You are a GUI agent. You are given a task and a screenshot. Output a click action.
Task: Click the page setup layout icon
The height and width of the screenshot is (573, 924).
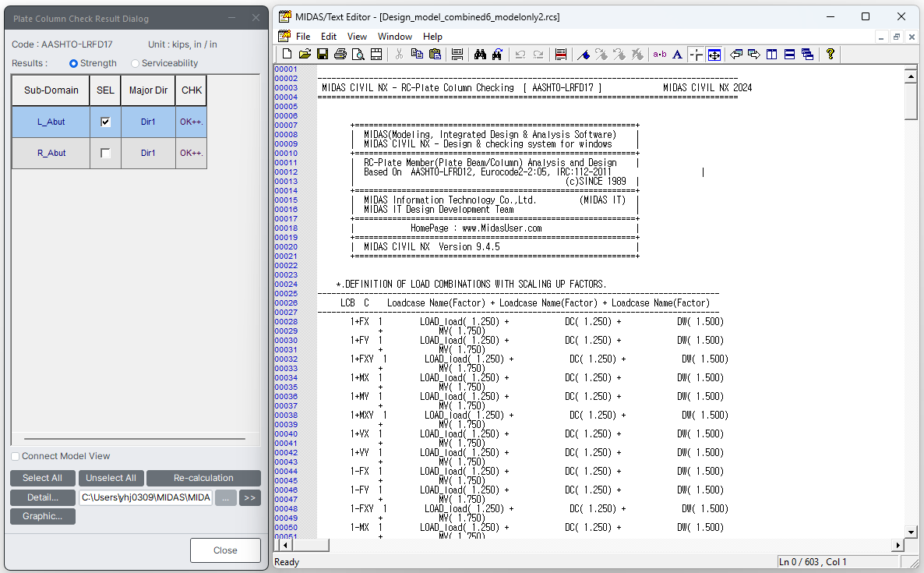[x=376, y=55]
